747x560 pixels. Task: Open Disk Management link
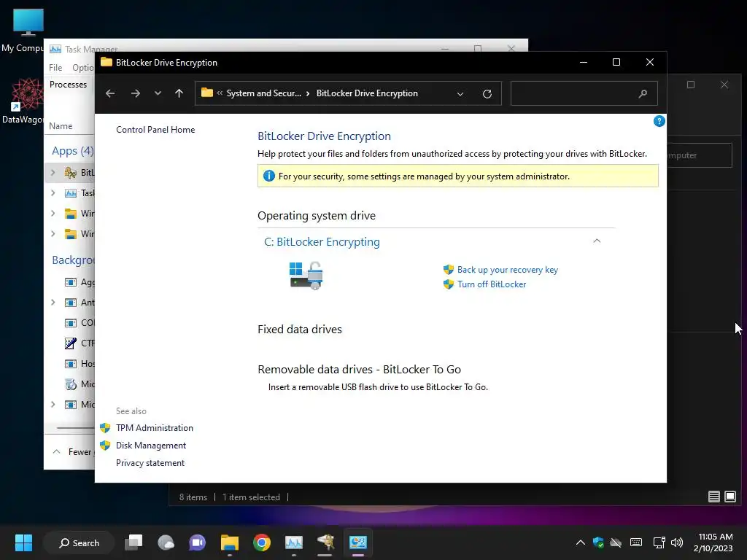pos(151,446)
